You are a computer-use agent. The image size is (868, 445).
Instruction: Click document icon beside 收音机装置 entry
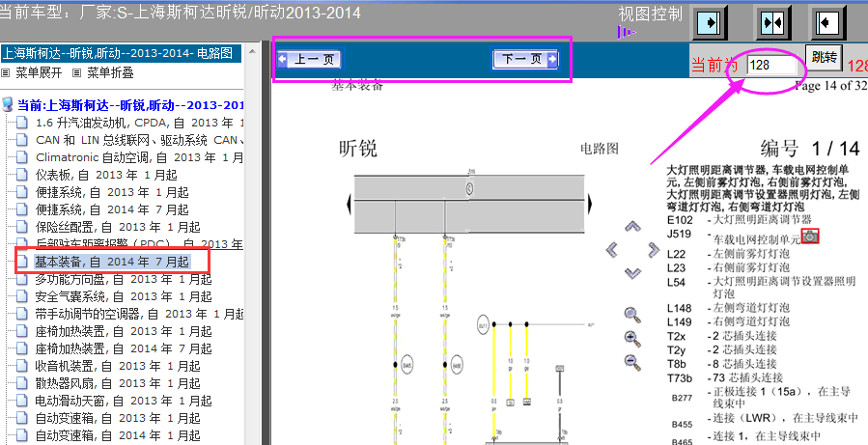tap(21, 366)
